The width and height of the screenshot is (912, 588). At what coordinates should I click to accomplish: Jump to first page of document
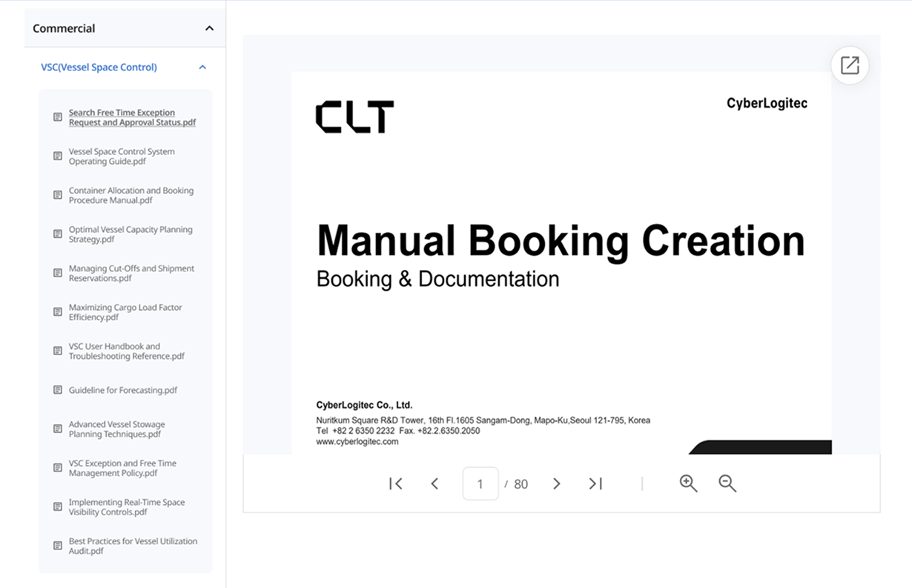coord(396,483)
